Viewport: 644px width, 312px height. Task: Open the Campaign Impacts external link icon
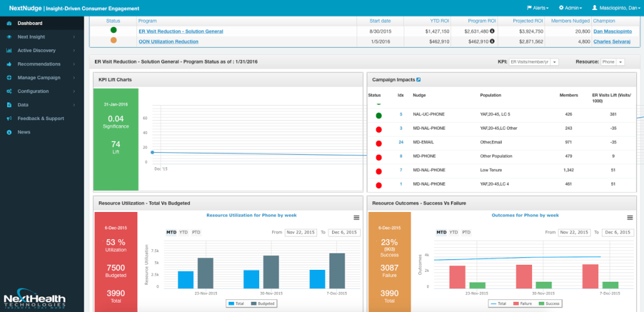(x=419, y=80)
